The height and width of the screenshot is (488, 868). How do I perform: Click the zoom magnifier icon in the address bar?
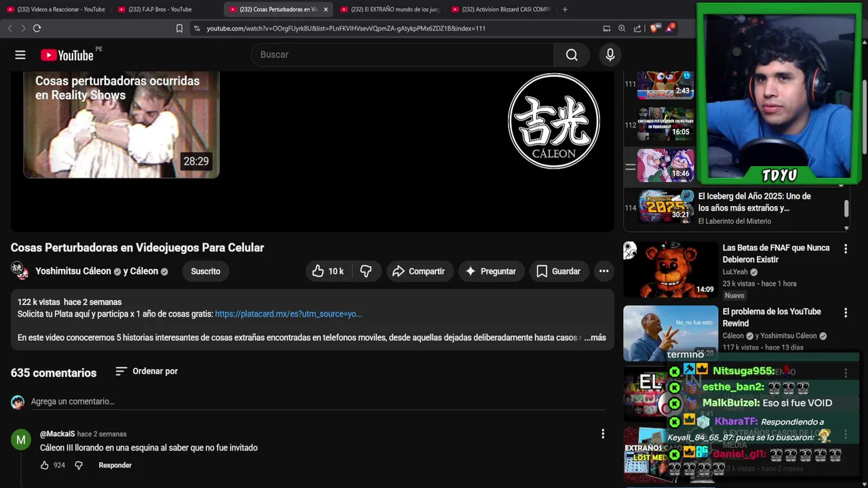point(622,28)
